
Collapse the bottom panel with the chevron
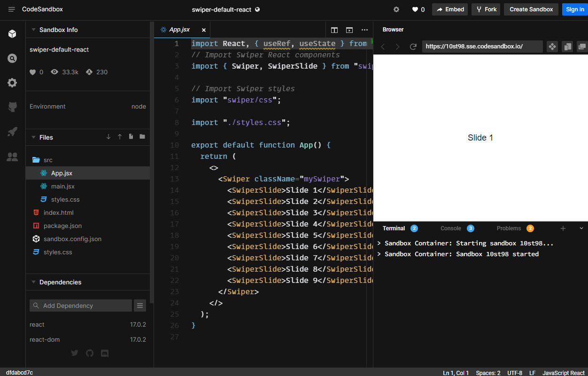pos(581,228)
